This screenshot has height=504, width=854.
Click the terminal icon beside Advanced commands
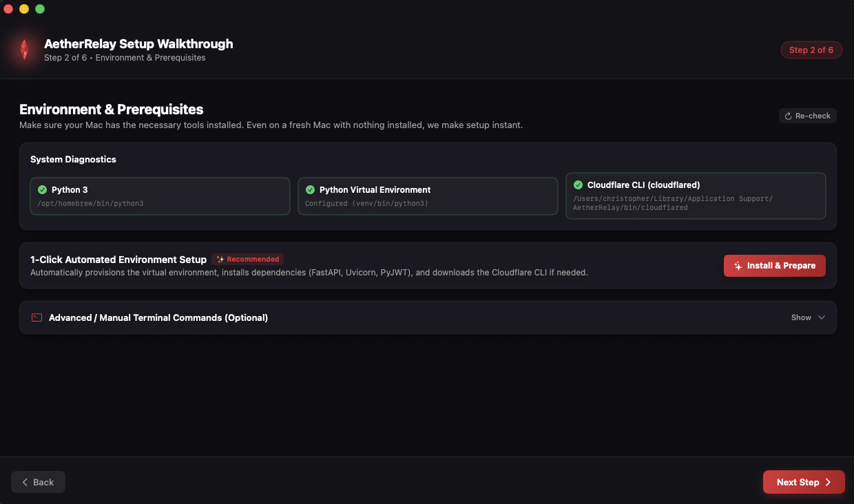pos(37,317)
